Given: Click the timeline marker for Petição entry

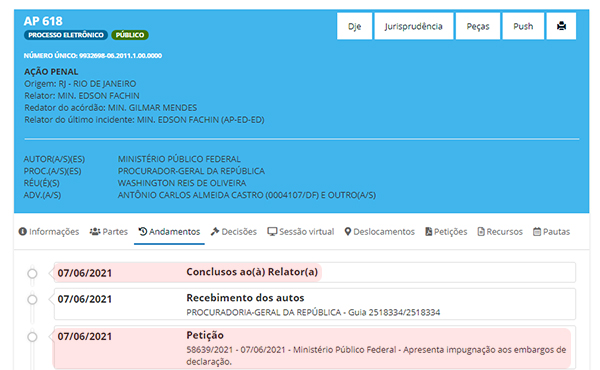Looking at the screenshot, I should click(32, 337).
